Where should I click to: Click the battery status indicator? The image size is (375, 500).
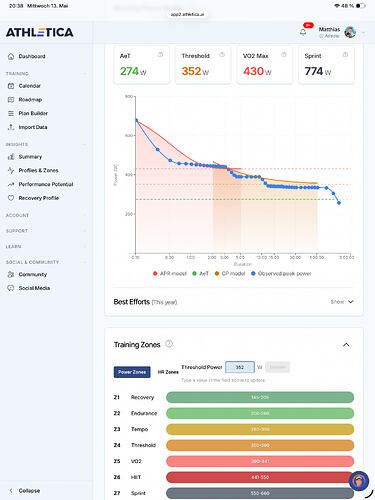[360, 6]
